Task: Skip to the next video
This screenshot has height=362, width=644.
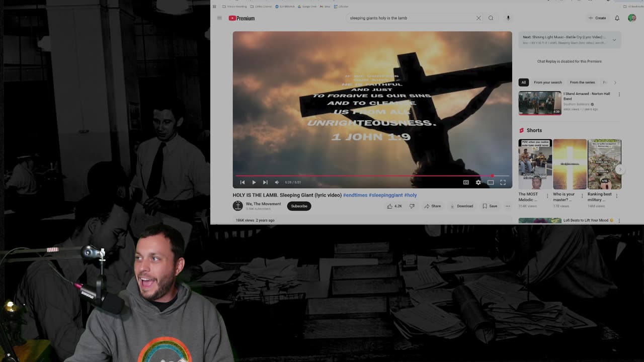Action: (x=265, y=183)
